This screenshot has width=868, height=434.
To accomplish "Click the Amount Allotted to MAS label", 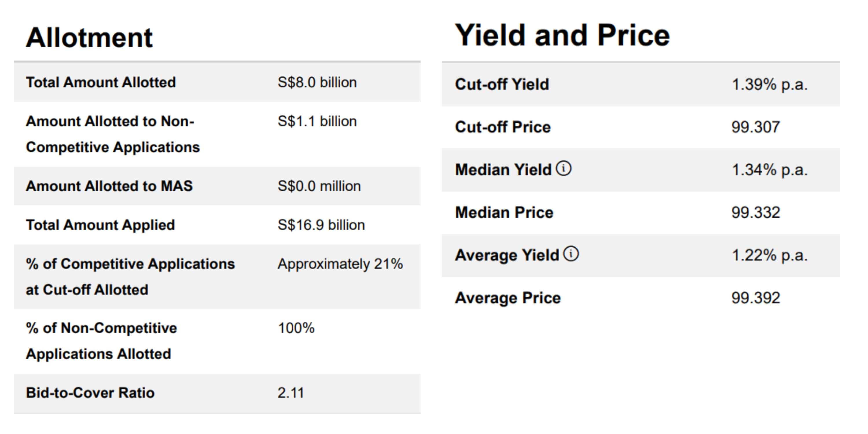I will pyautogui.click(x=109, y=186).
